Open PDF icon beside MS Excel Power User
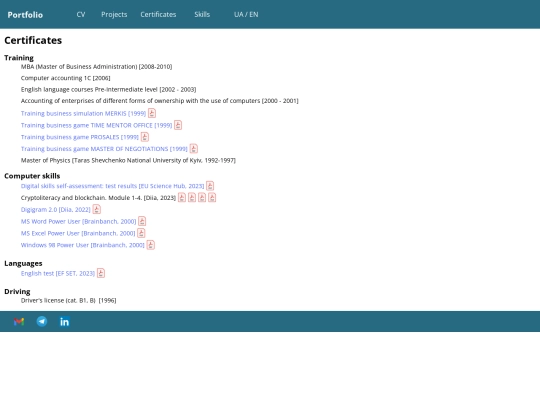Screen dimensions: 540x405 pos(141,233)
